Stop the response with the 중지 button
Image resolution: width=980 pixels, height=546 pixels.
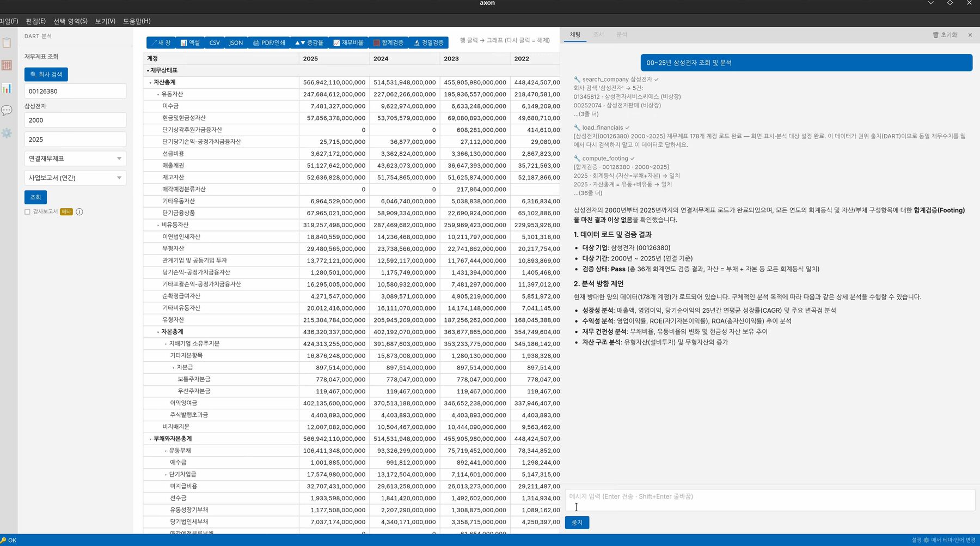[x=577, y=523]
